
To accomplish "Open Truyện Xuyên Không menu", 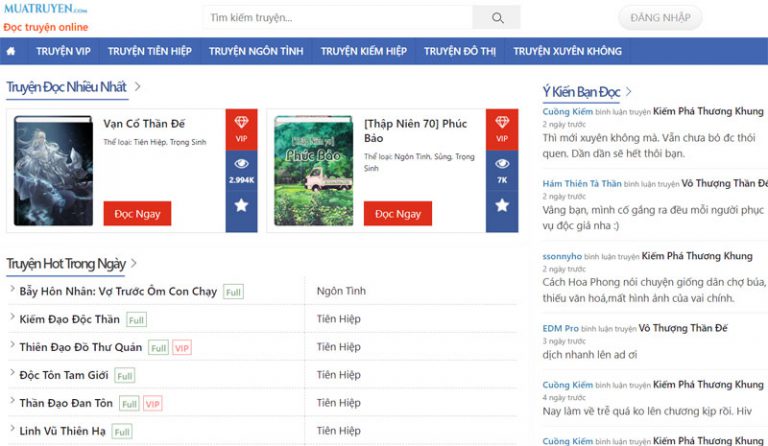I will click(567, 51).
